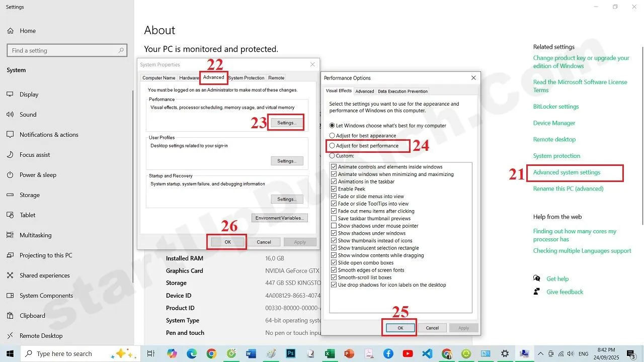Uncheck Enable Peek checkbox

click(x=334, y=189)
